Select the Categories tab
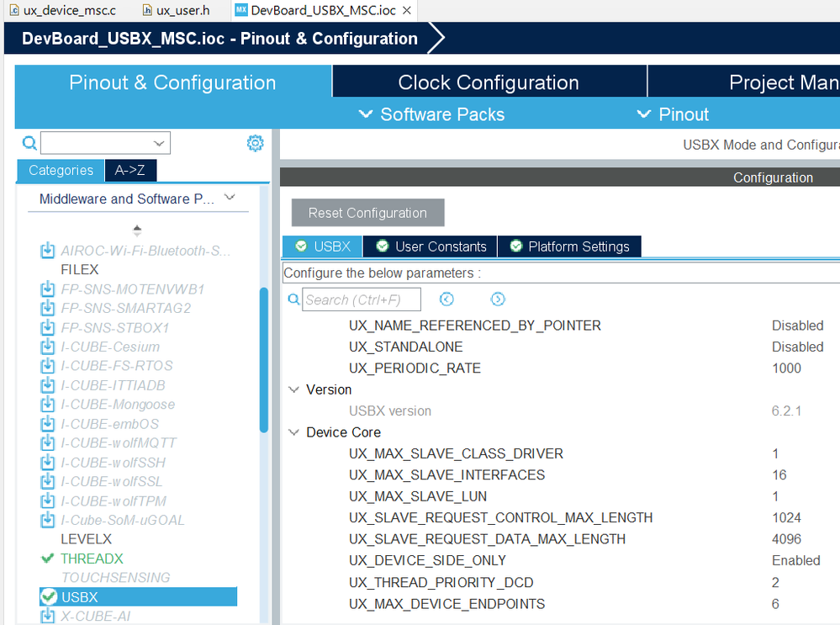This screenshot has height=625, width=840. pos(61,170)
